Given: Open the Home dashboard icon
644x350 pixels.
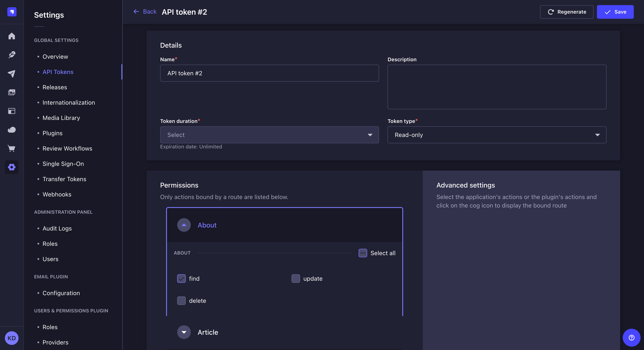Looking at the screenshot, I should coord(11,36).
